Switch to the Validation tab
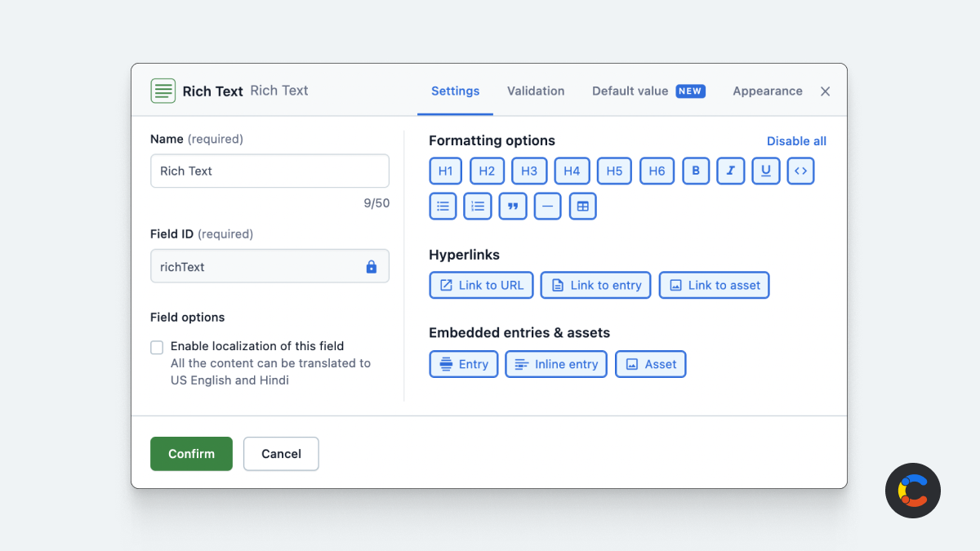 click(x=536, y=91)
